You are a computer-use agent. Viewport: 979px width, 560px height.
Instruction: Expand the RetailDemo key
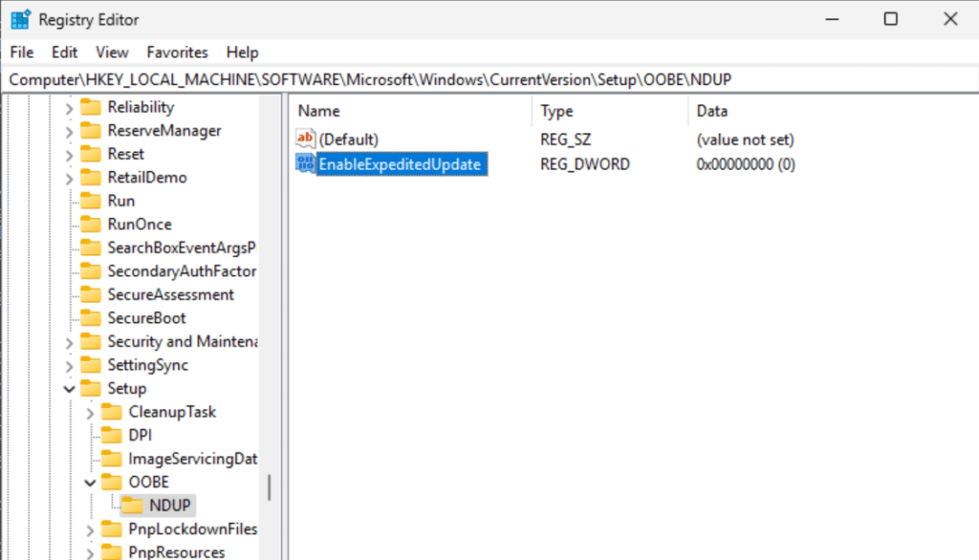point(69,179)
